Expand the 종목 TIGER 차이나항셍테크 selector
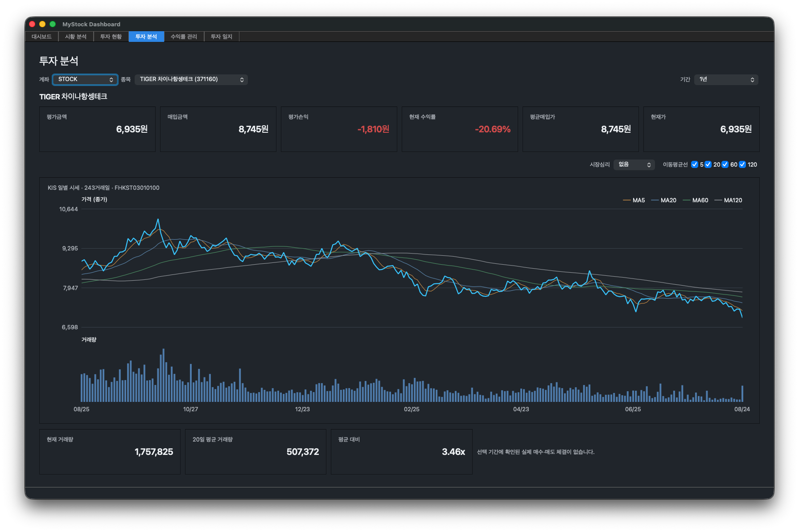Image resolution: width=799 pixels, height=532 pixels. [x=191, y=79]
